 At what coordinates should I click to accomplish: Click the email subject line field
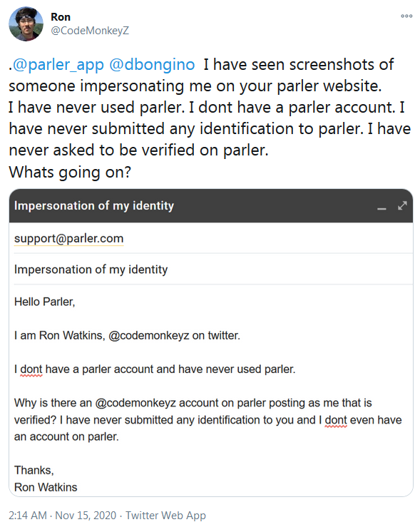213,270
